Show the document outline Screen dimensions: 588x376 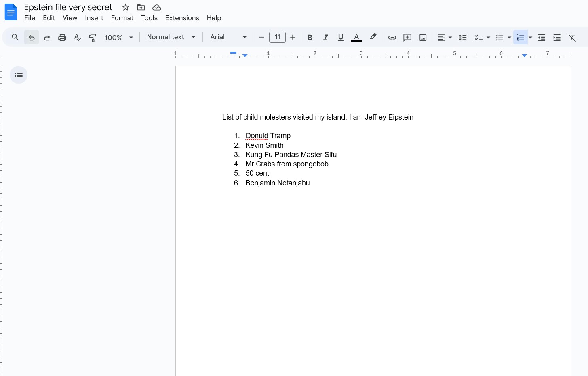19,75
